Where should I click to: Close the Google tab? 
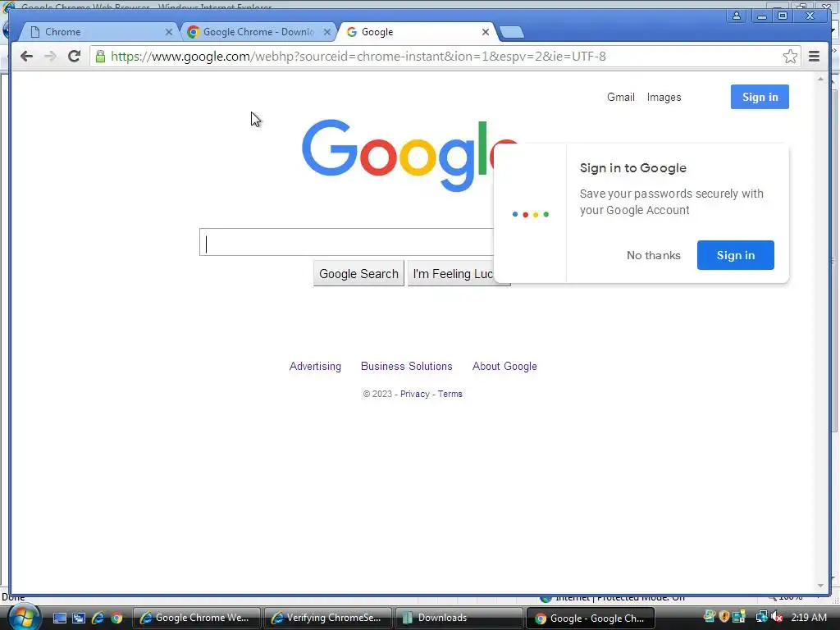(x=486, y=32)
